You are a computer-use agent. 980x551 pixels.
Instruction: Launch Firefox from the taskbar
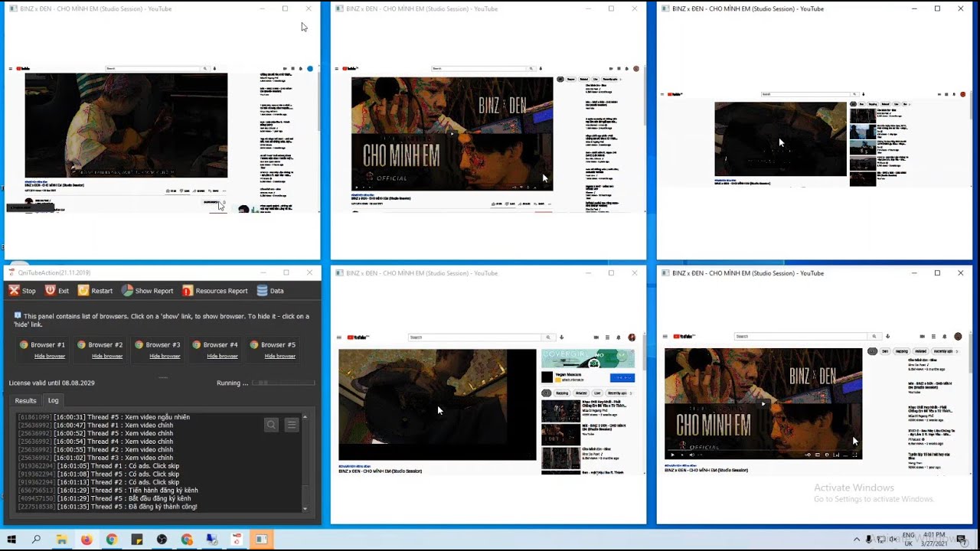[x=87, y=540]
